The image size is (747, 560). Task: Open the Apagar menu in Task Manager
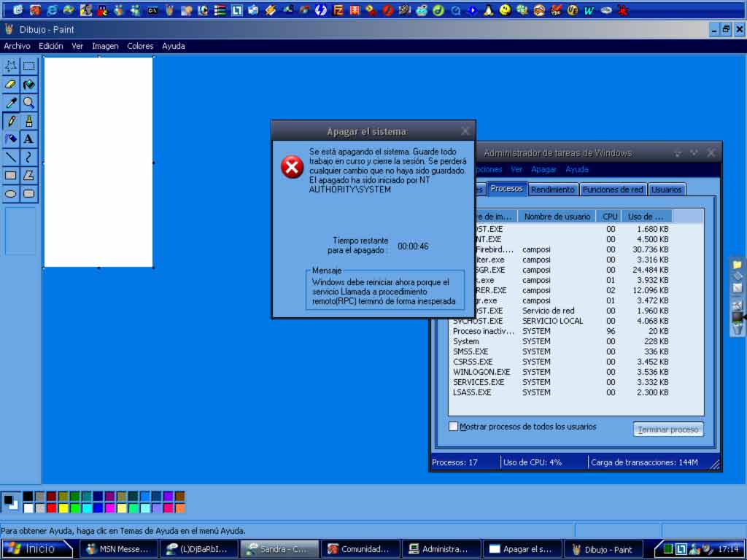coord(543,169)
